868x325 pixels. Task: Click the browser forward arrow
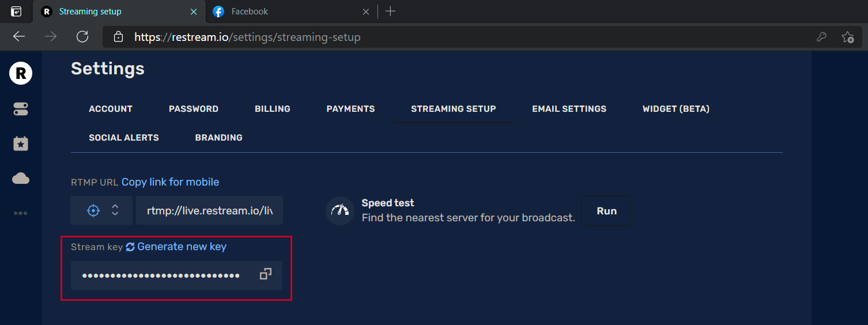pyautogui.click(x=51, y=37)
